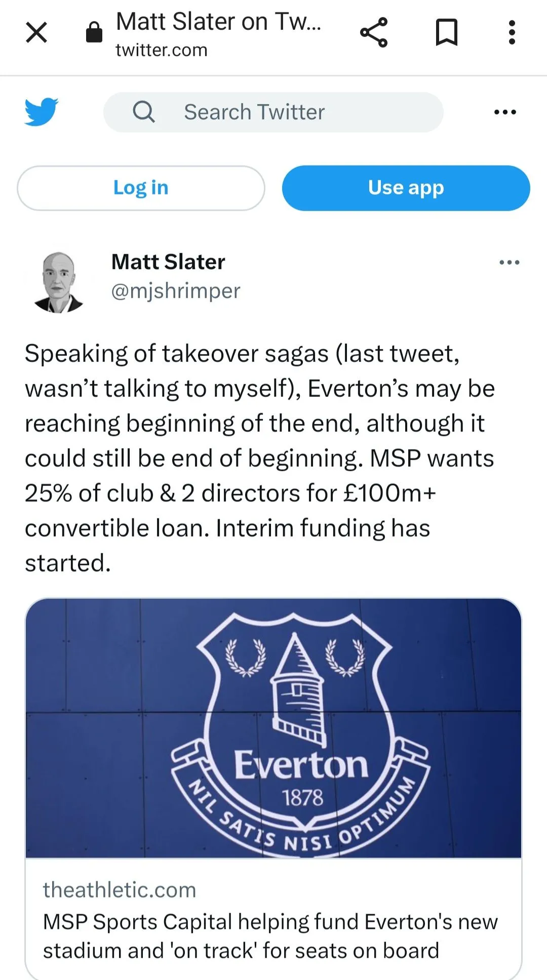Open Matt Slater's profile picture

click(x=58, y=282)
